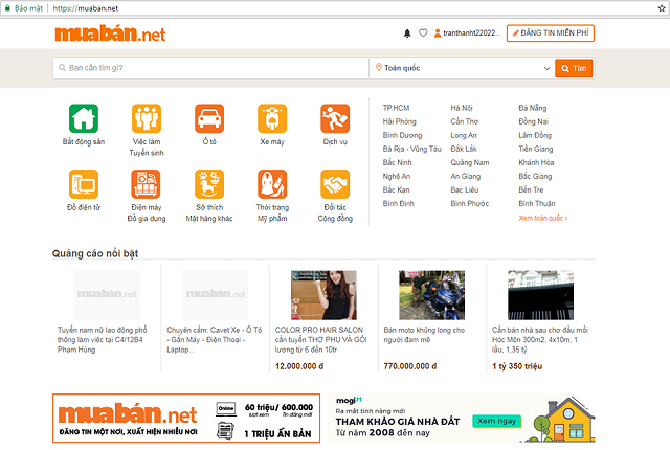Select Bình Thuận province link
Screen dimensions: 670x450
click(x=537, y=204)
